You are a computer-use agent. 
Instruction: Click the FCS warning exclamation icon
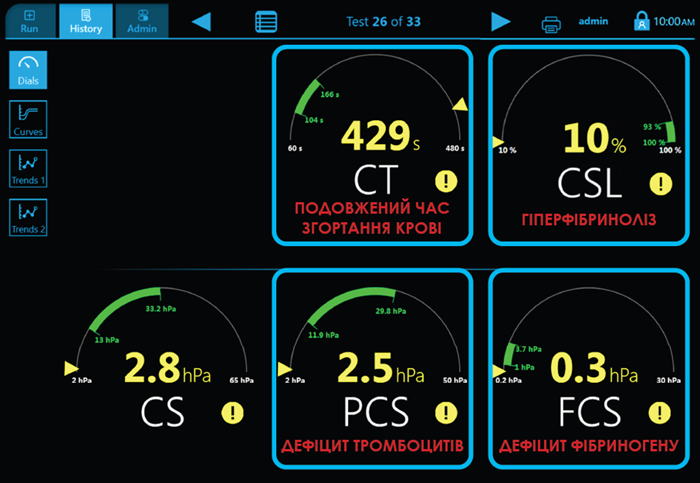tap(660, 411)
